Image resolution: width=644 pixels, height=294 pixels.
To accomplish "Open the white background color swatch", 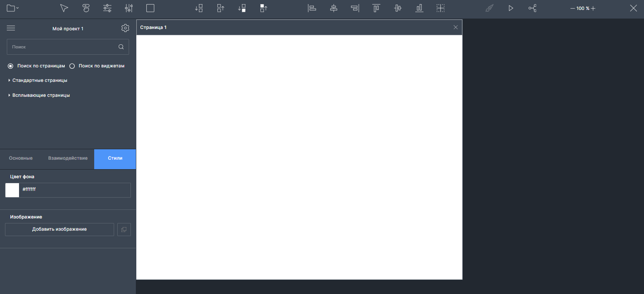I will (x=12, y=190).
